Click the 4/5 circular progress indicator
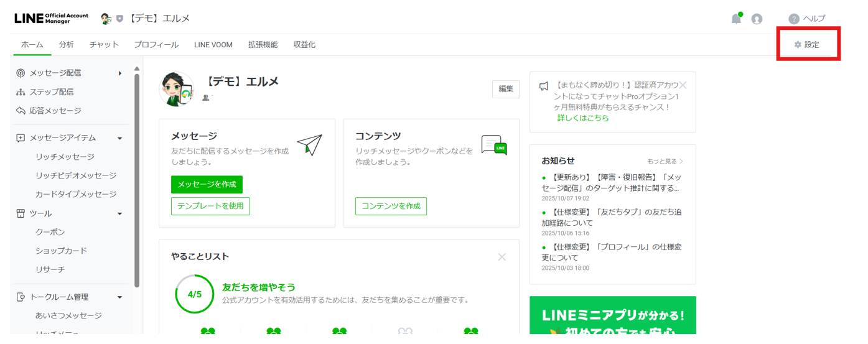 point(195,294)
